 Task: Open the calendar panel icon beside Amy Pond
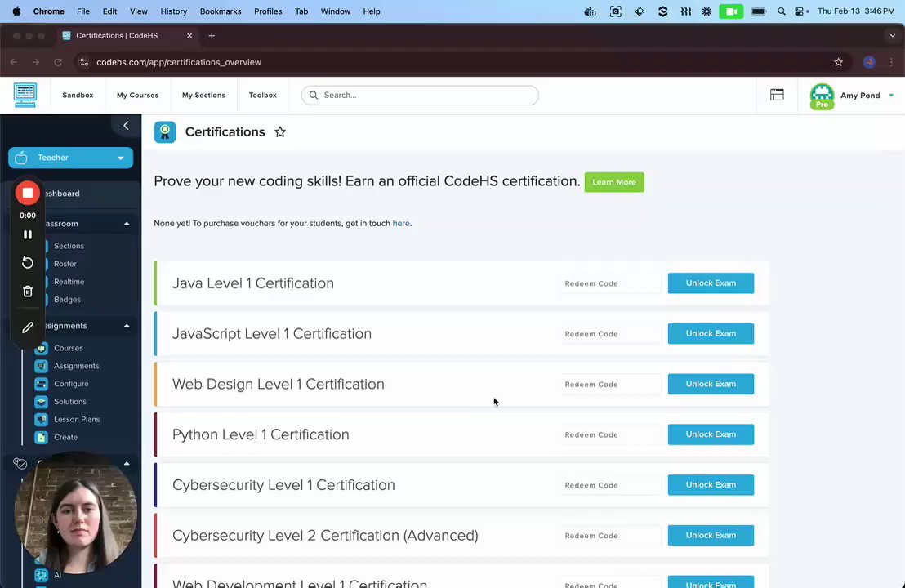click(x=777, y=95)
